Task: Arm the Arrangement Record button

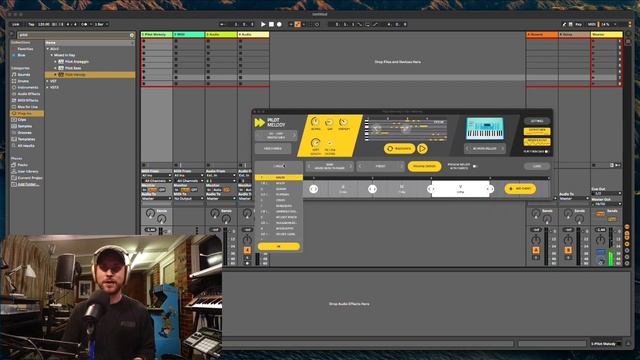Action: point(279,24)
